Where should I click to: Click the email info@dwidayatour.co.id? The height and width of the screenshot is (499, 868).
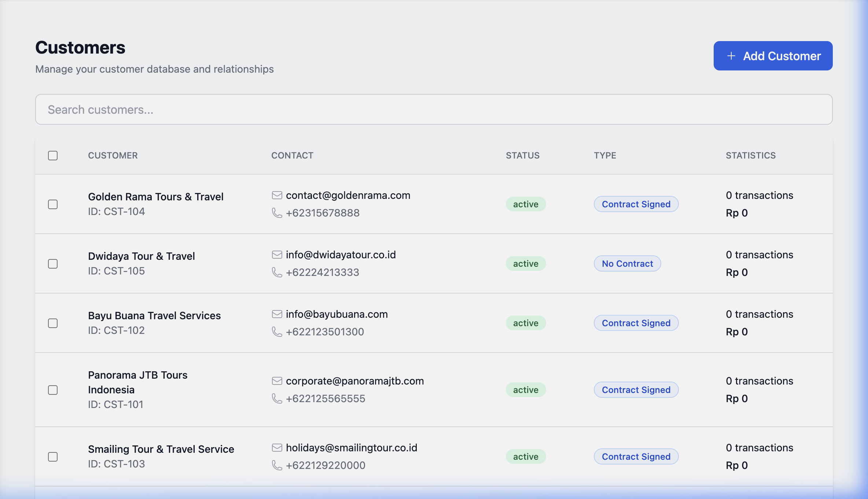tap(341, 255)
